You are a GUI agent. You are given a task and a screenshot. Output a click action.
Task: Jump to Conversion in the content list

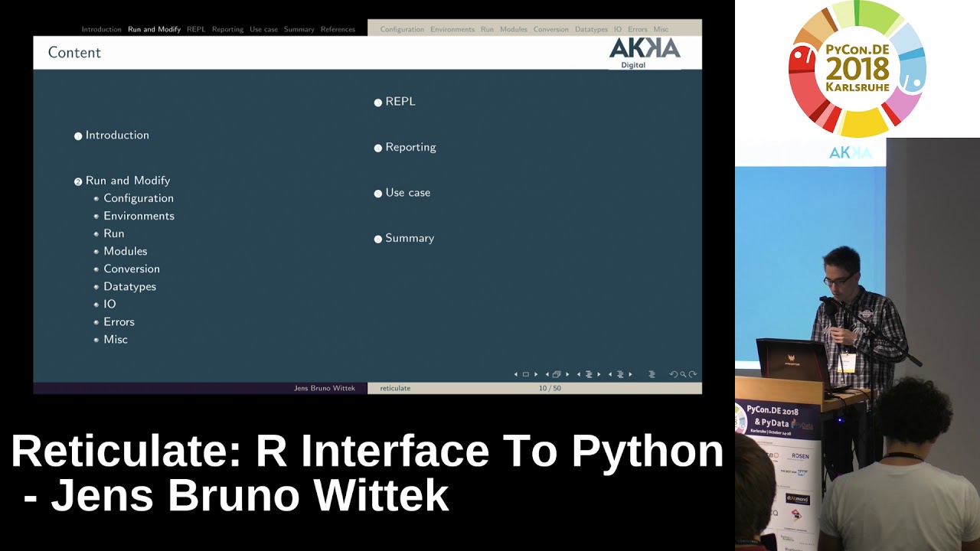coord(132,269)
